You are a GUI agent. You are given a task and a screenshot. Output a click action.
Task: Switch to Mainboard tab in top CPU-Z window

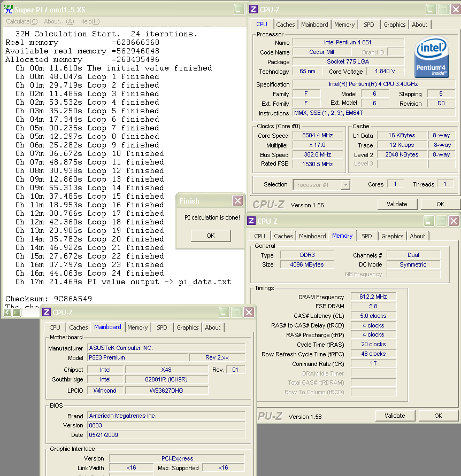point(314,24)
